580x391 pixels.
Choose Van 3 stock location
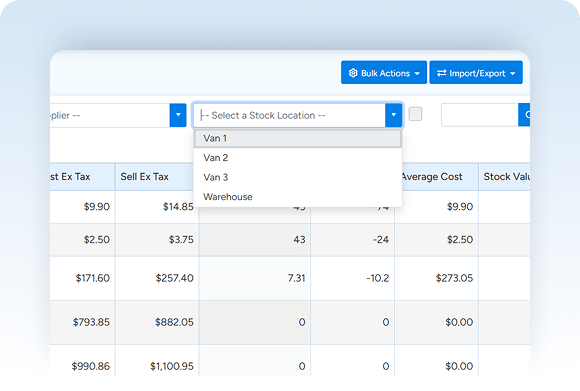pyautogui.click(x=298, y=177)
